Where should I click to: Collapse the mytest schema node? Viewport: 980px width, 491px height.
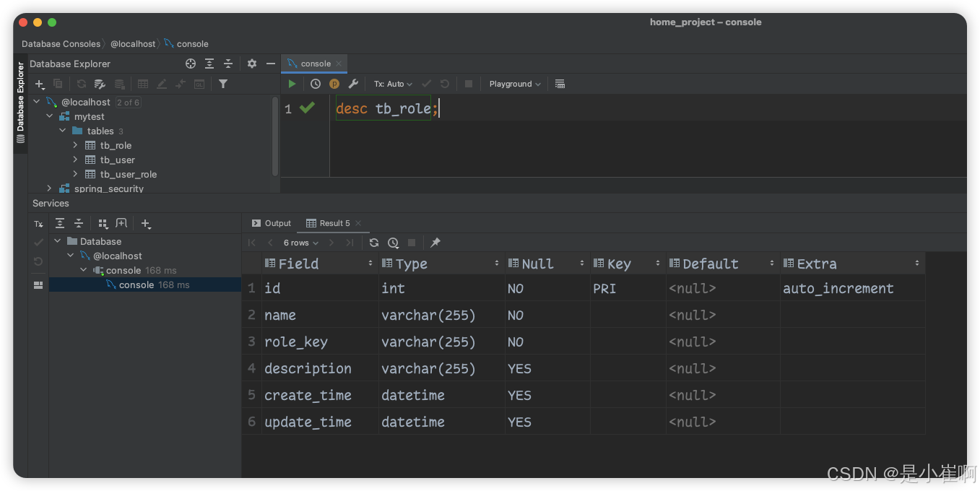[50, 116]
